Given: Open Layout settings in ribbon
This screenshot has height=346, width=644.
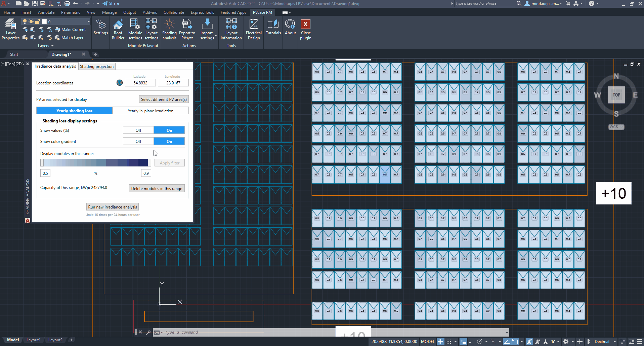Looking at the screenshot, I should coord(151,30).
